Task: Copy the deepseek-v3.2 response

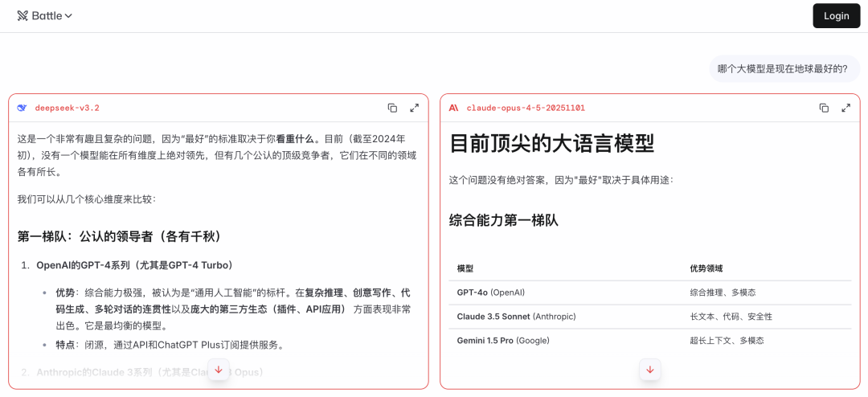Action: (x=392, y=108)
